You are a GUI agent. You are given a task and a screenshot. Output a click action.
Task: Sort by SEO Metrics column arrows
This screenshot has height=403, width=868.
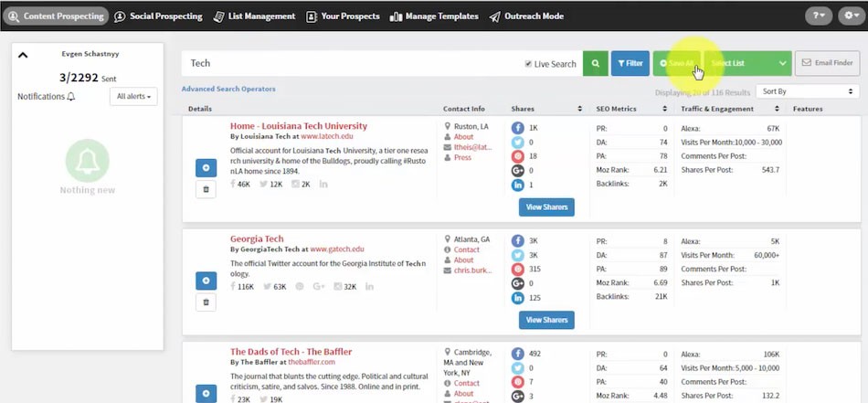[x=665, y=109]
